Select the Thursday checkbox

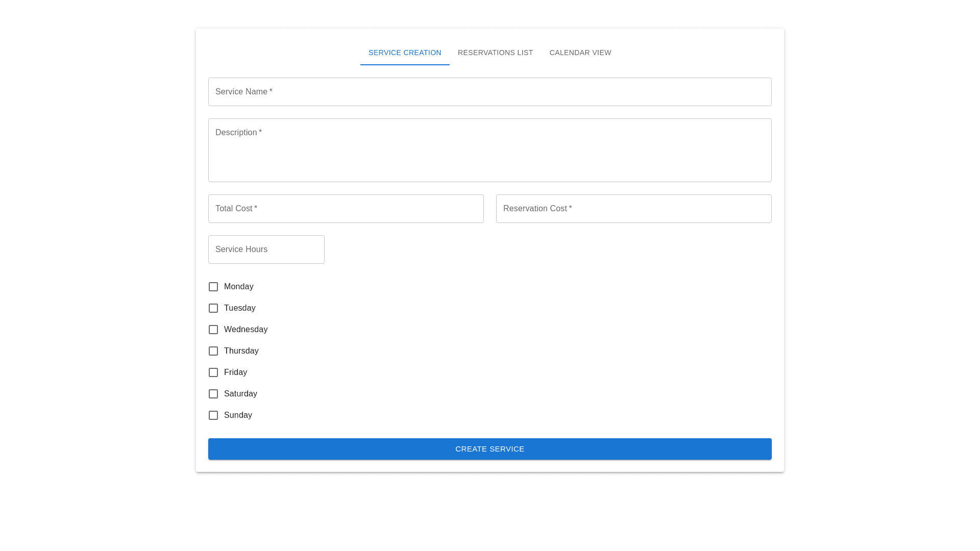click(213, 351)
